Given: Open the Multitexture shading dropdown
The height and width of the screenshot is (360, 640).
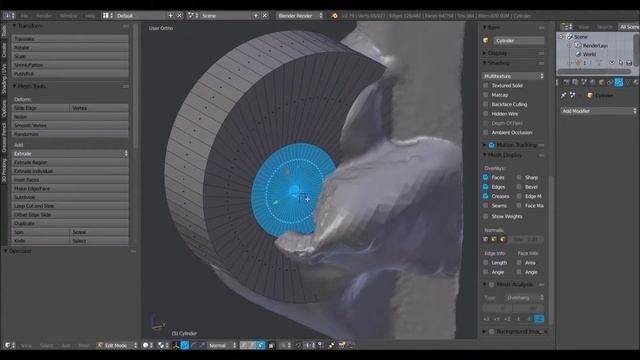Looking at the screenshot, I should pos(513,76).
